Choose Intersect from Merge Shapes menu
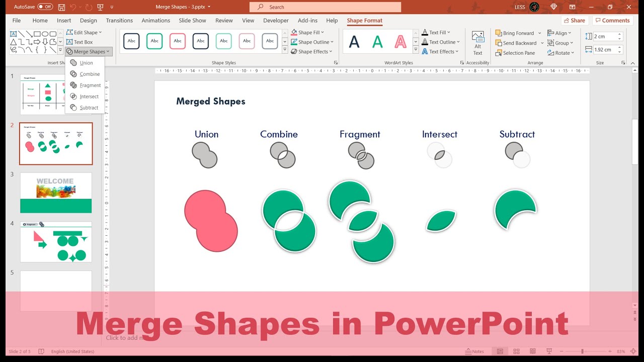Viewport: 644px width, 362px height. tap(85, 97)
